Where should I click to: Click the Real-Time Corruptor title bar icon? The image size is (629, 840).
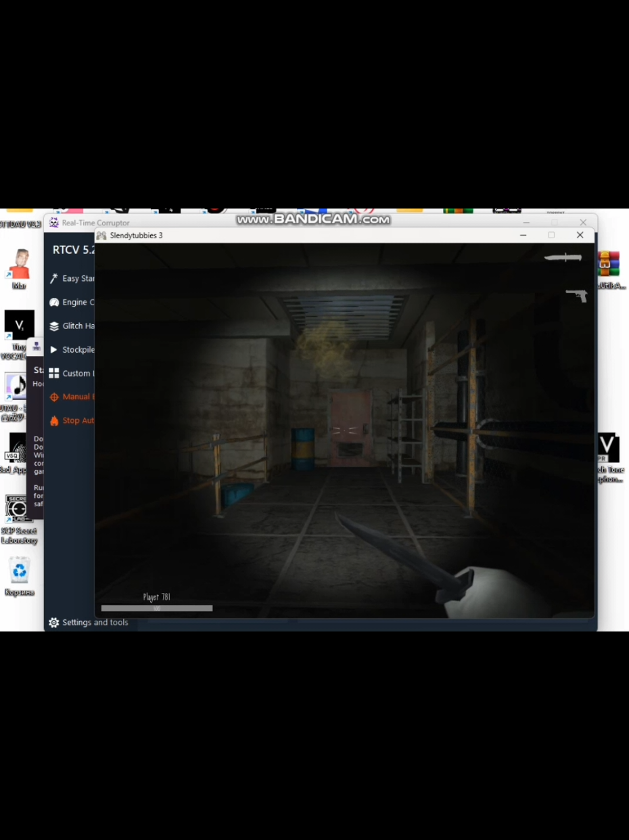tap(54, 223)
